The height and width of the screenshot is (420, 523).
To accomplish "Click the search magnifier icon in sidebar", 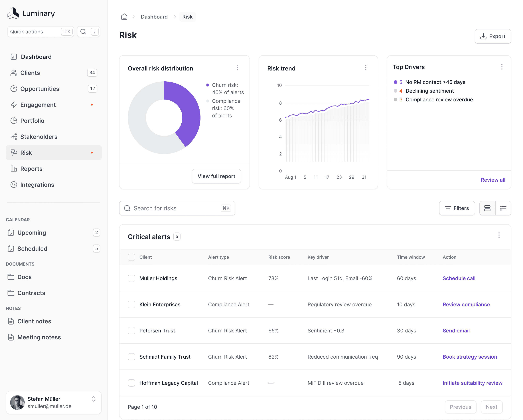I will click(83, 32).
